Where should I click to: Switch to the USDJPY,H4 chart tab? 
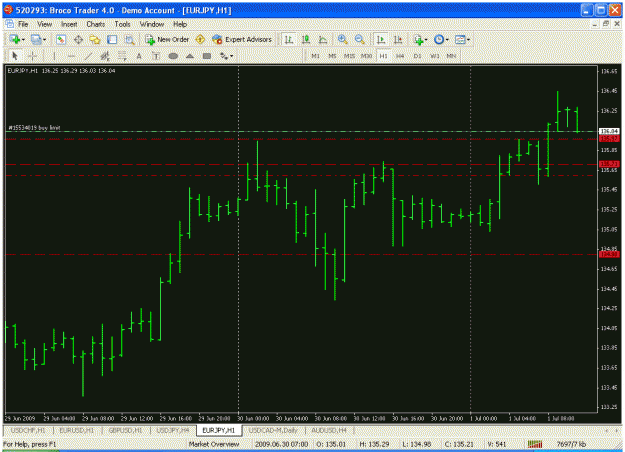coord(173,430)
